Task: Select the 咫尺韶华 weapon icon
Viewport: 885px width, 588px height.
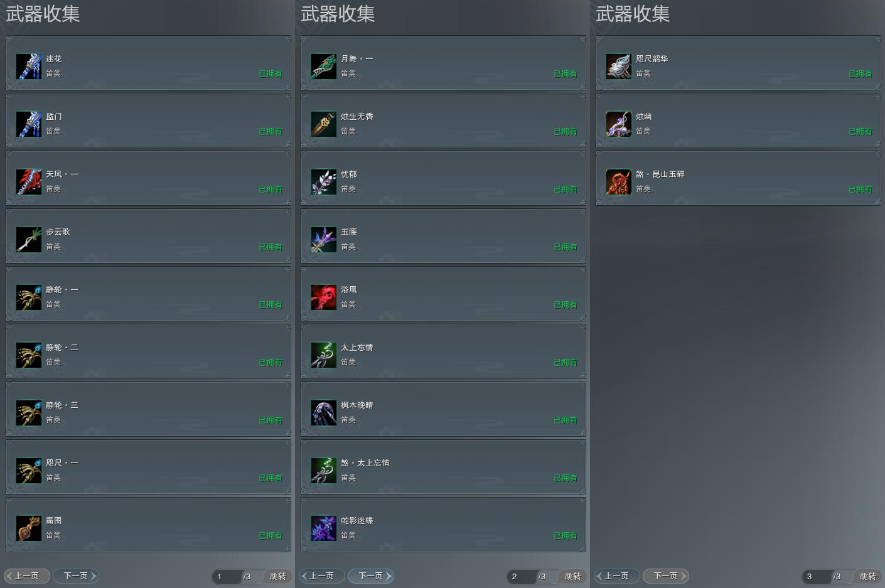Action: click(619, 66)
